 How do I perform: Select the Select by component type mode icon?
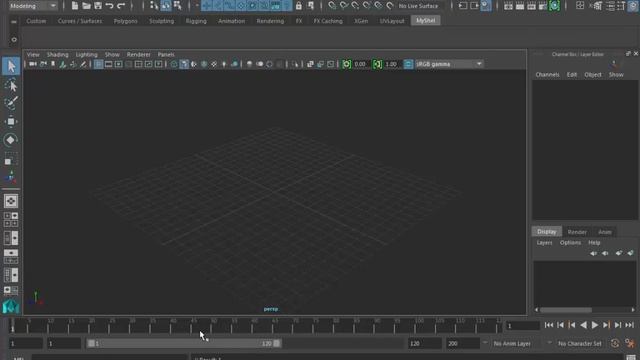tap(178, 6)
